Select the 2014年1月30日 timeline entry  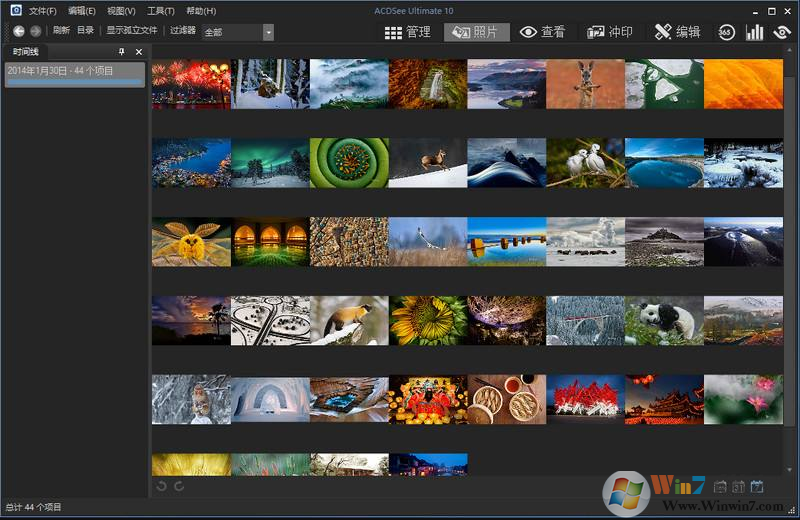[x=74, y=71]
